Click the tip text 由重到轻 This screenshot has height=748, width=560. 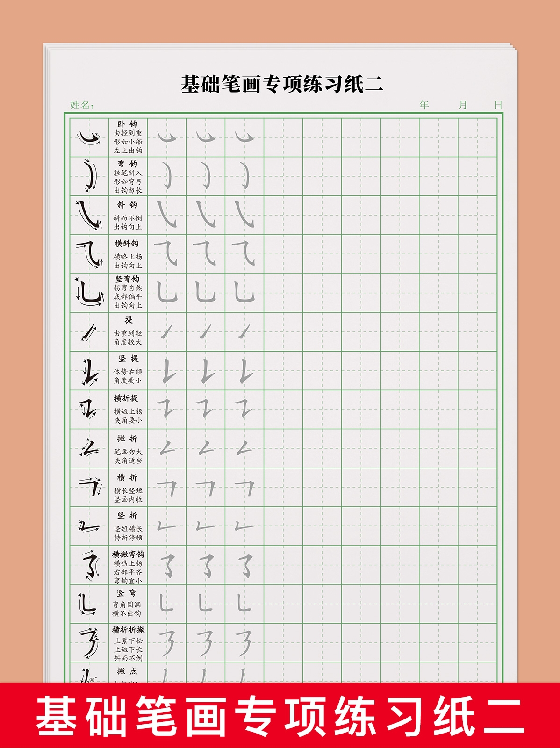pos(128,333)
